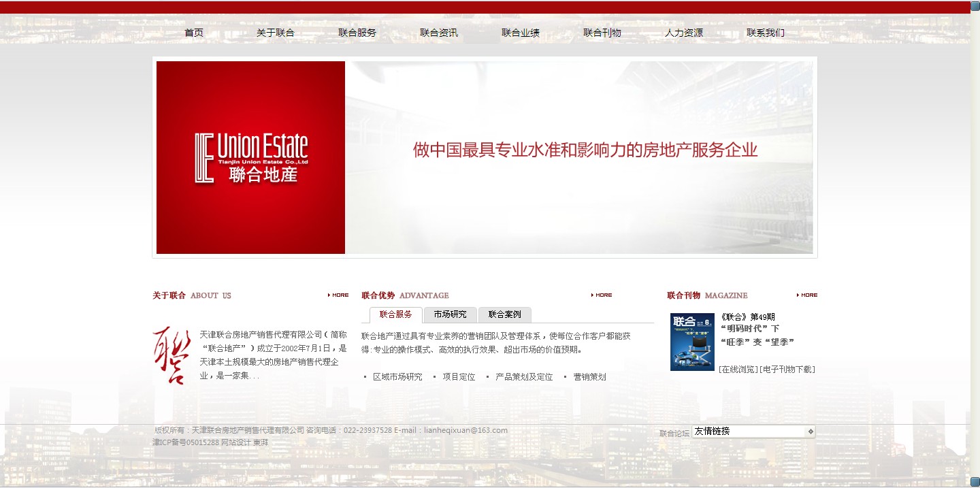
Task: Click the scrollbar up arrow
Action: point(975,5)
